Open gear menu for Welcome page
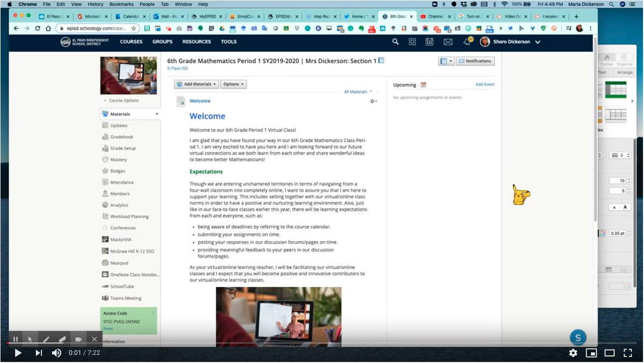 coord(374,101)
